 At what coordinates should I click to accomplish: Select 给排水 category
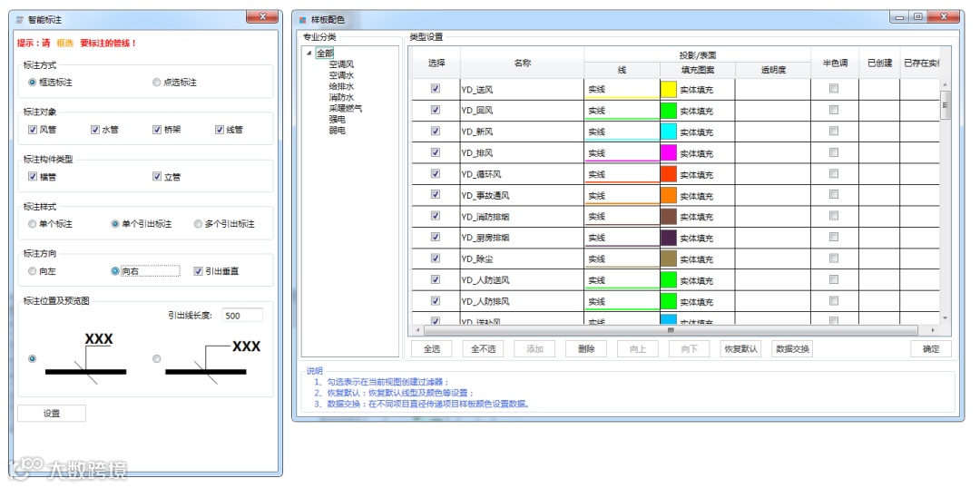point(342,86)
